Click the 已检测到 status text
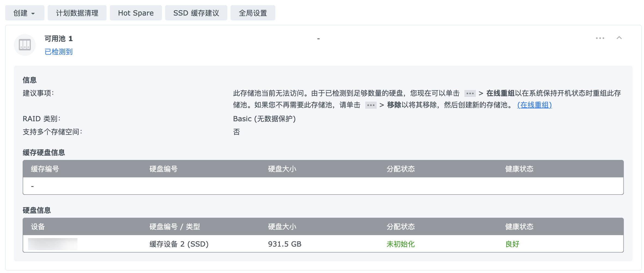This screenshot has height=273, width=644. pos(59,52)
